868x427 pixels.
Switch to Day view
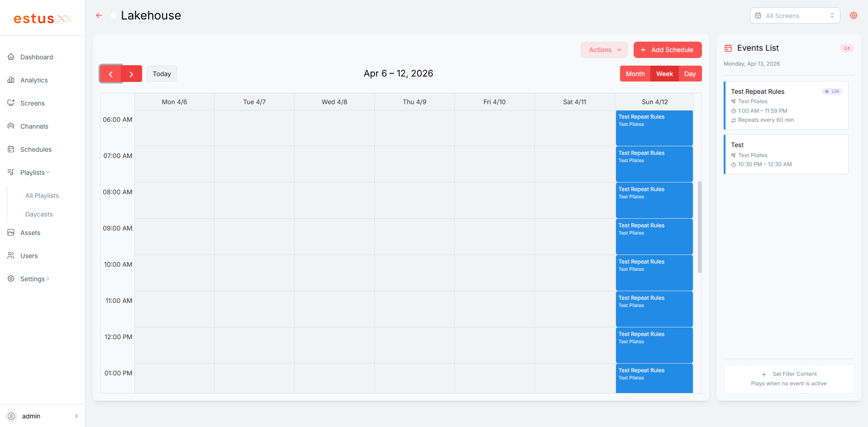point(690,74)
